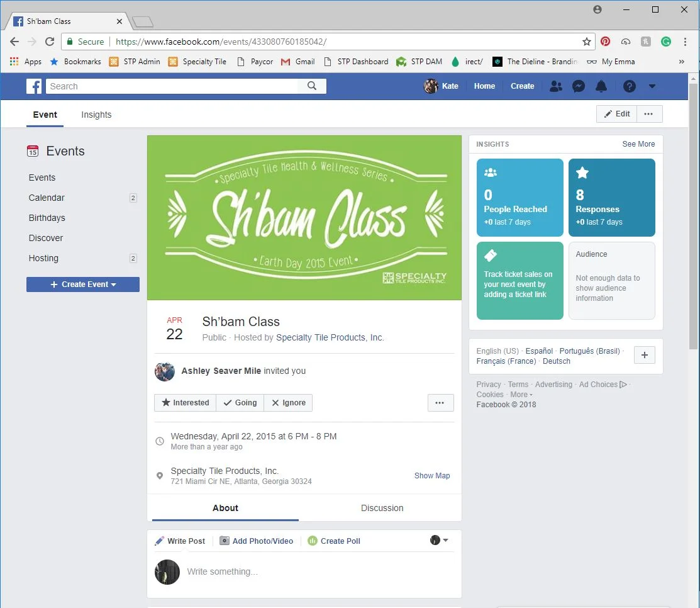Open Specialty Tile Products, Inc. host link
The height and width of the screenshot is (608, 700).
330,337
